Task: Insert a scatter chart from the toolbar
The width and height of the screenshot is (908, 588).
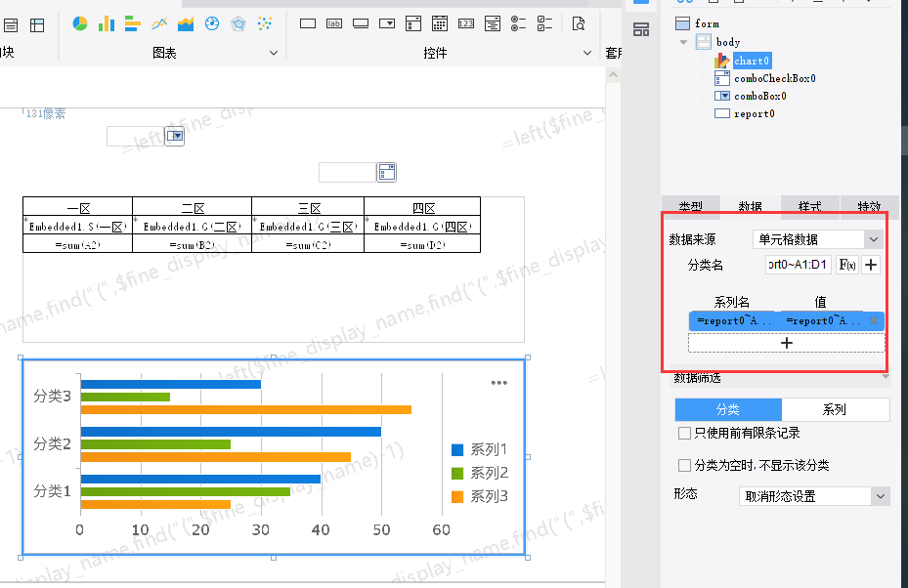Action: point(265,23)
